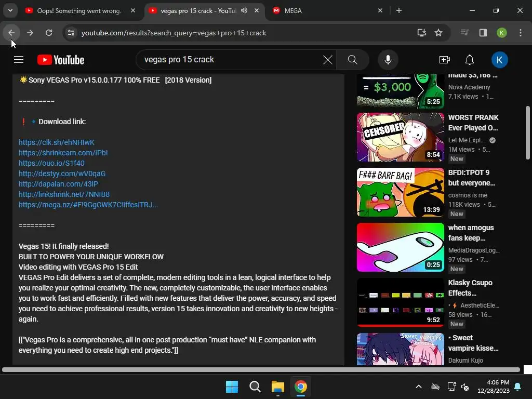Open the ouo.io/S1f40 link
The image size is (532, 399).
click(51, 163)
